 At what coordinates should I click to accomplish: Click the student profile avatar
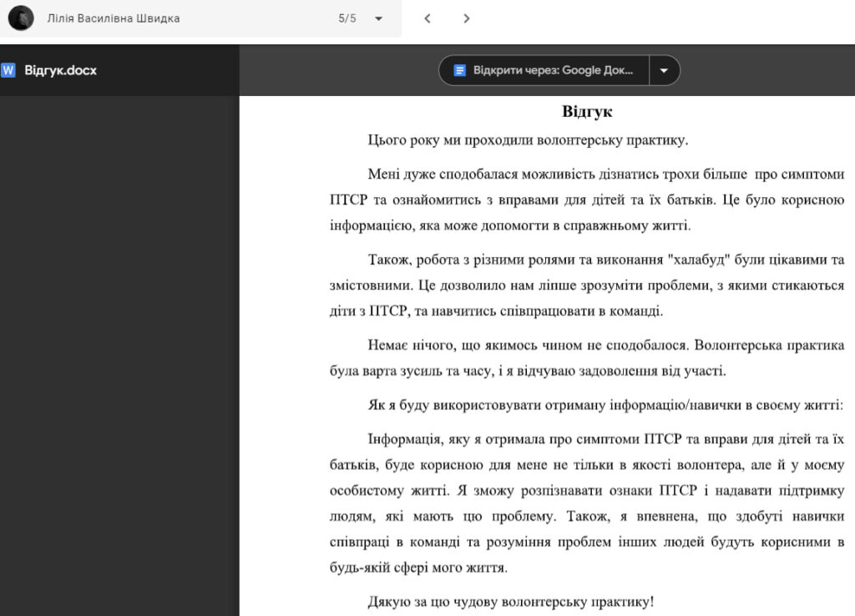pos(21,18)
